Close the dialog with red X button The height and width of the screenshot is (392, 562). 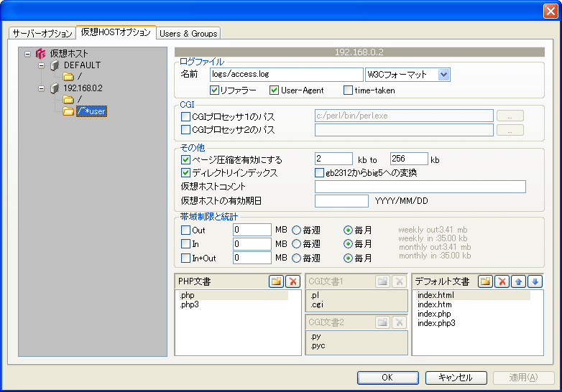pos(551,11)
